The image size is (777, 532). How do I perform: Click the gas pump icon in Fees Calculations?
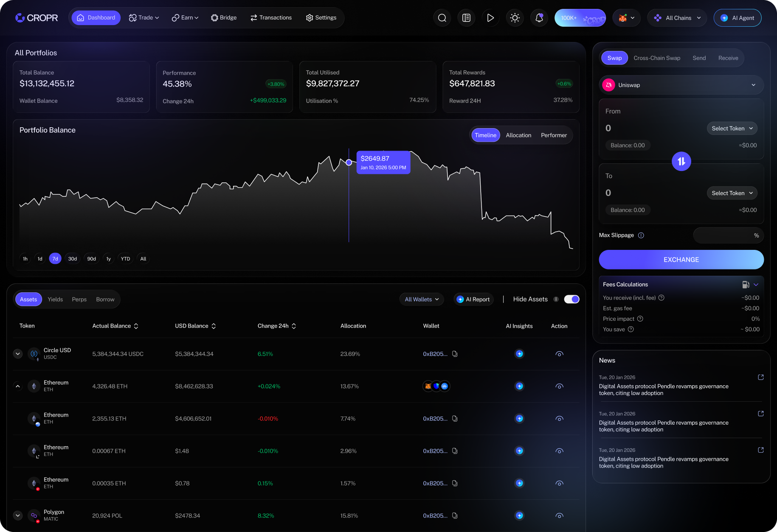(746, 285)
